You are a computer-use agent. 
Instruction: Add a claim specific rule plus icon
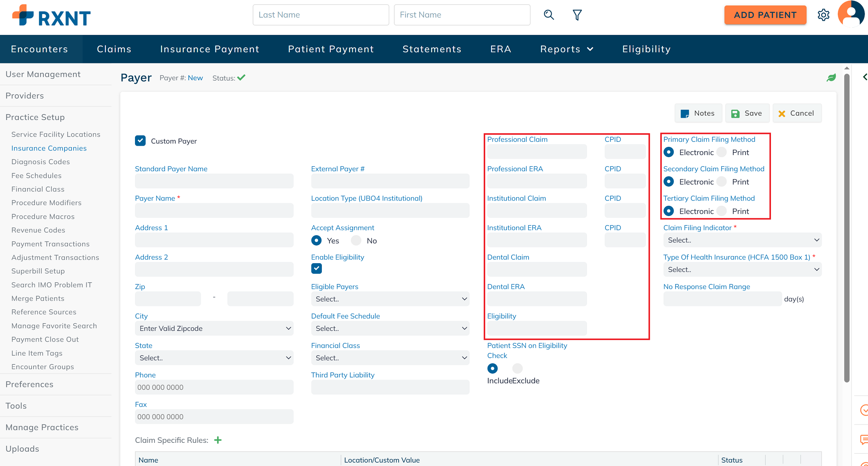[x=218, y=440]
